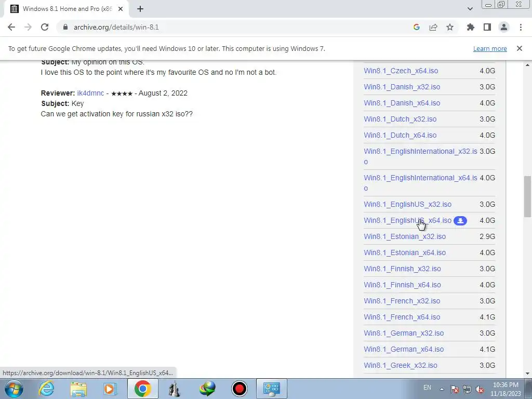Download Win8.1_Finnish_x32.iso
Image resolution: width=532 pixels, height=399 pixels.
(403, 269)
